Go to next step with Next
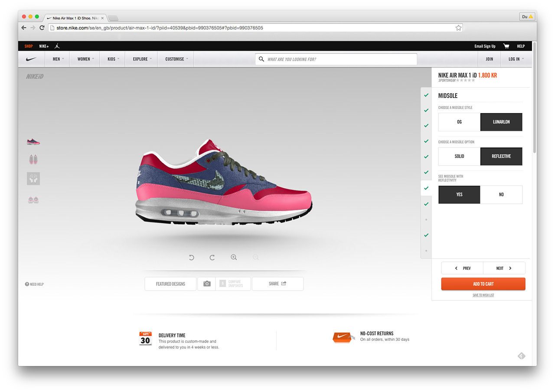This screenshot has height=392, width=555. [x=504, y=268]
